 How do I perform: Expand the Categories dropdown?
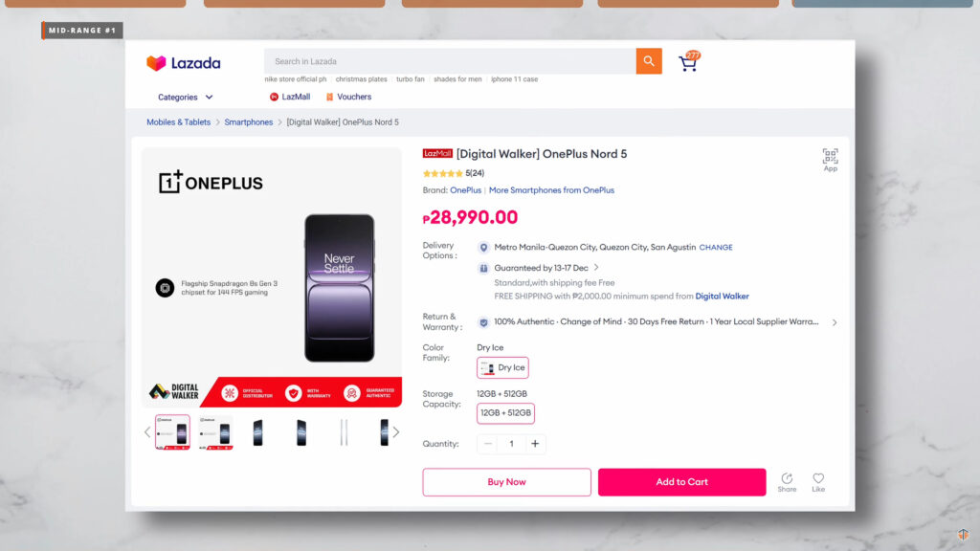(x=186, y=97)
